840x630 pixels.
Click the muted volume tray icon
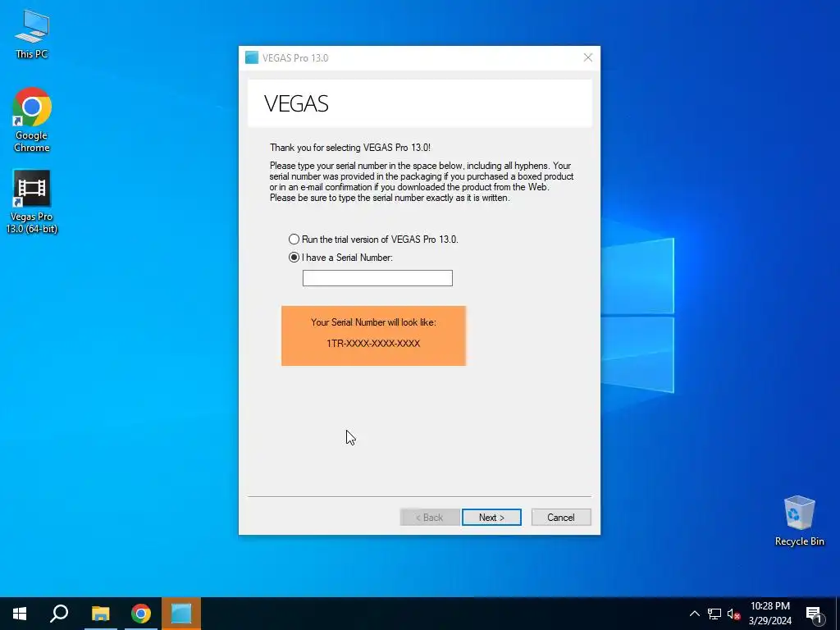tap(733, 614)
